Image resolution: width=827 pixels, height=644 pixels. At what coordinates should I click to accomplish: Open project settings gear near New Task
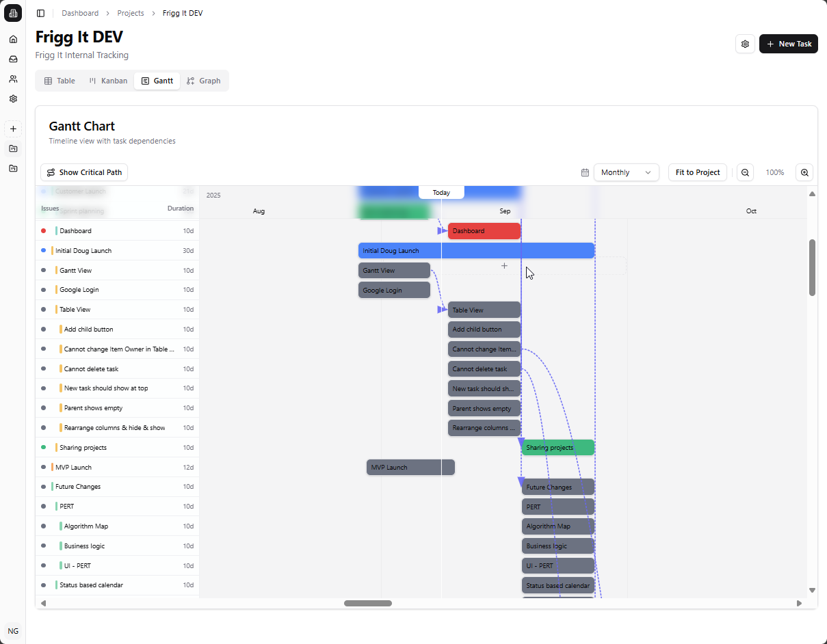tap(745, 44)
